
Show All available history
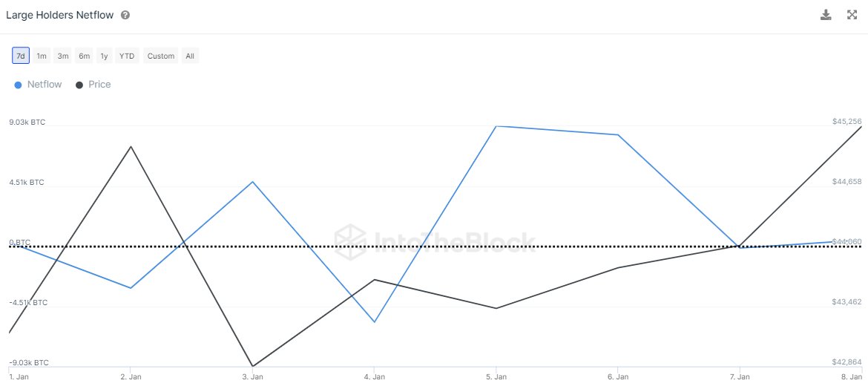click(190, 56)
